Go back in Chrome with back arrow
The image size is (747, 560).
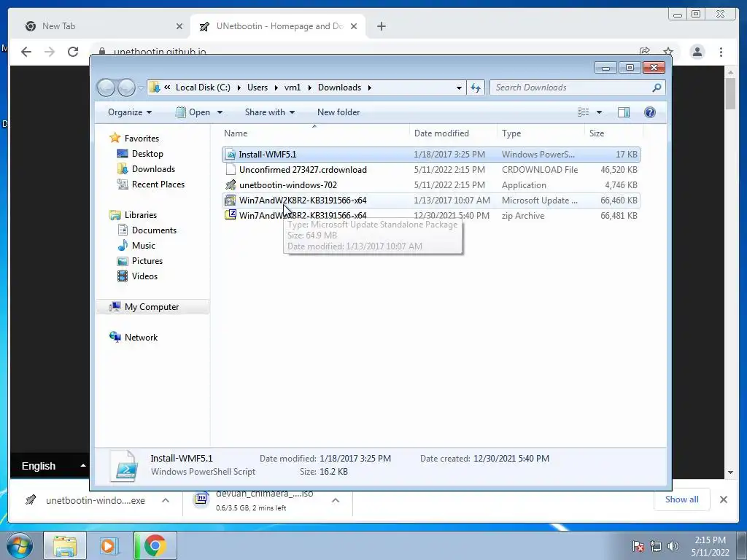26,52
